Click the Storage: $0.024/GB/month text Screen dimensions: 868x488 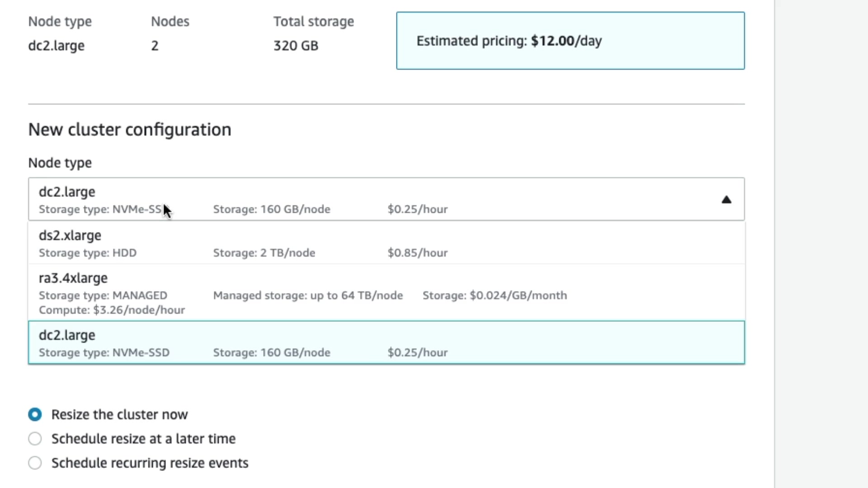tap(495, 296)
